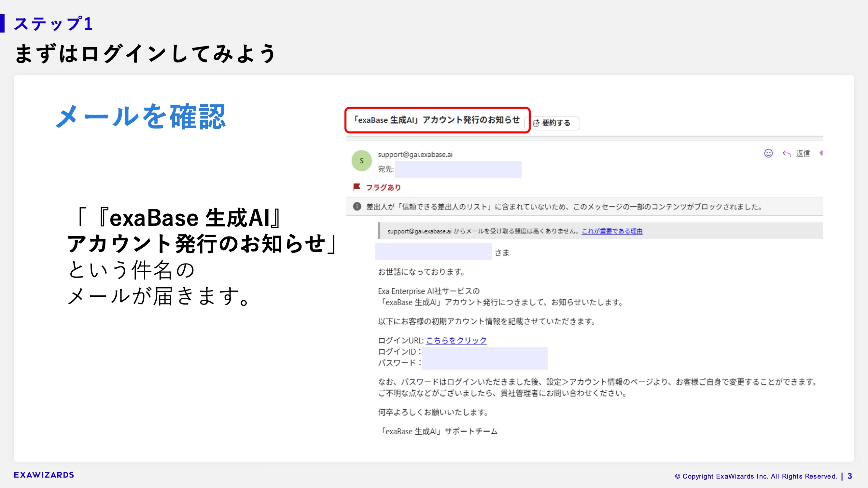Image resolution: width=868 pixels, height=488 pixels.
Task: Click the reply arrow icon
Action: click(x=787, y=154)
